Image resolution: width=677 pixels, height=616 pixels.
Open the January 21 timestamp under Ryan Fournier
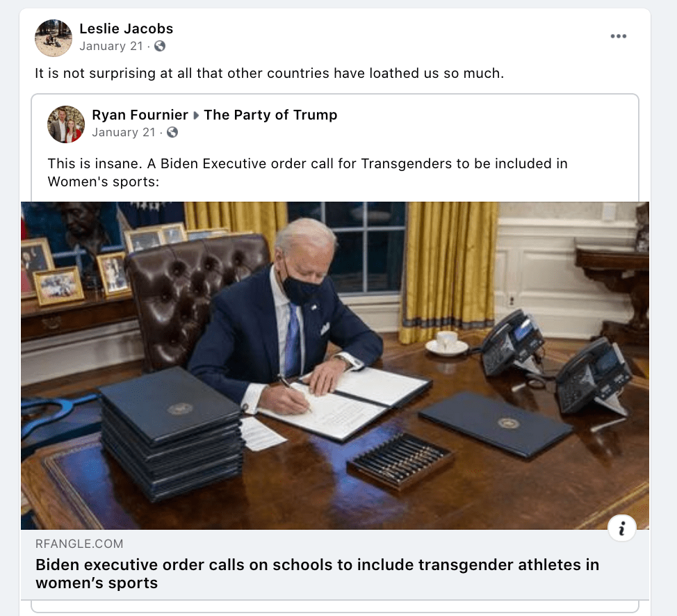pyautogui.click(x=124, y=132)
